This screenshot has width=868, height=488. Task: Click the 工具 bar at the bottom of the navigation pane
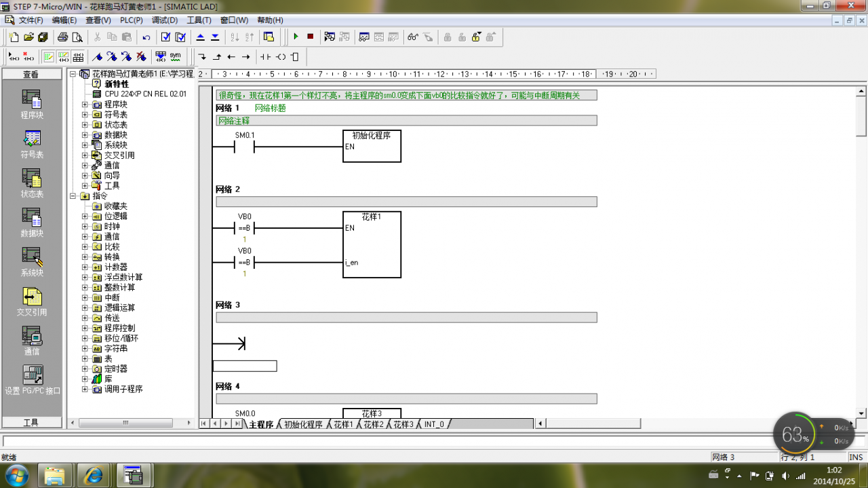(31, 422)
